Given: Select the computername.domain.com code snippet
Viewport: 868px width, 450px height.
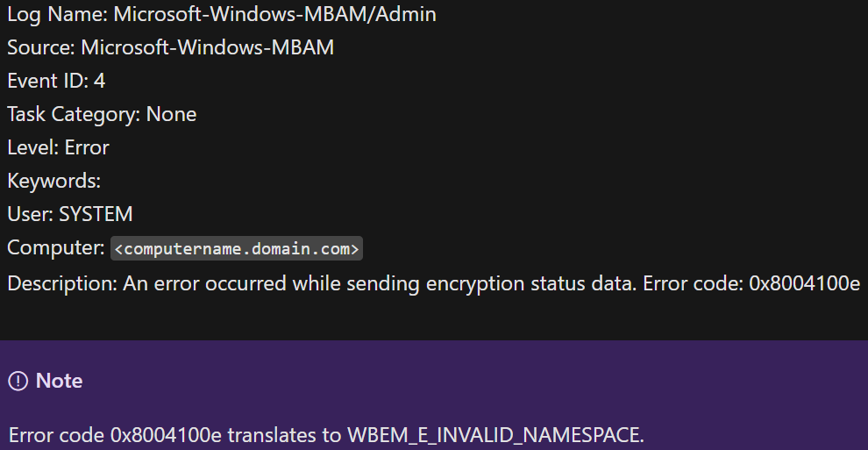Looking at the screenshot, I should coord(237,248).
